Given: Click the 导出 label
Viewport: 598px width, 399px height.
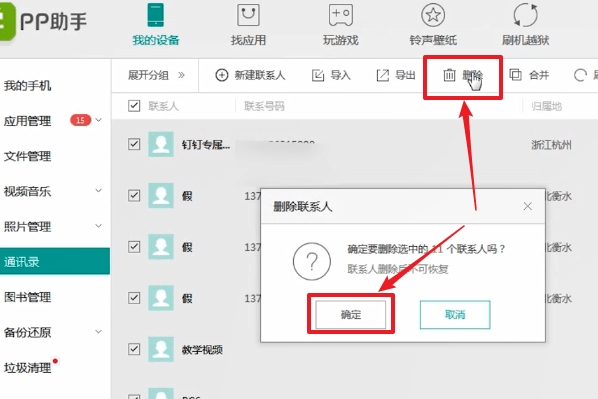Looking at the screenshot, I should pyautogui.click(x=405, y=75).
